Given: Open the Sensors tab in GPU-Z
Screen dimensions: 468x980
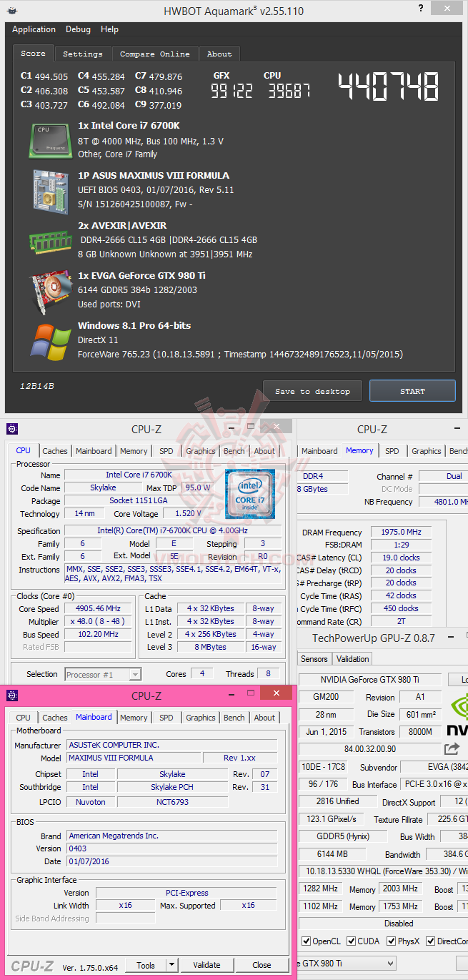Looking at the screenshot, I should click(314, 659).
